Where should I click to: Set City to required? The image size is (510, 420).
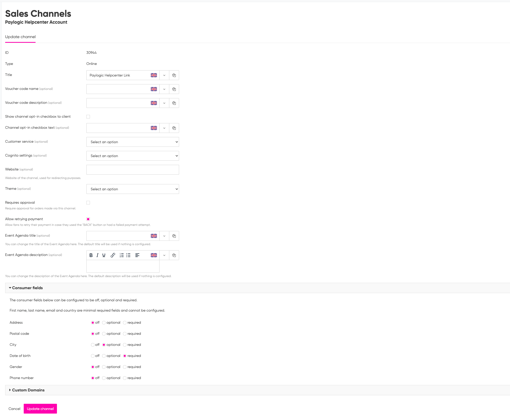click(x=125, y=345)
